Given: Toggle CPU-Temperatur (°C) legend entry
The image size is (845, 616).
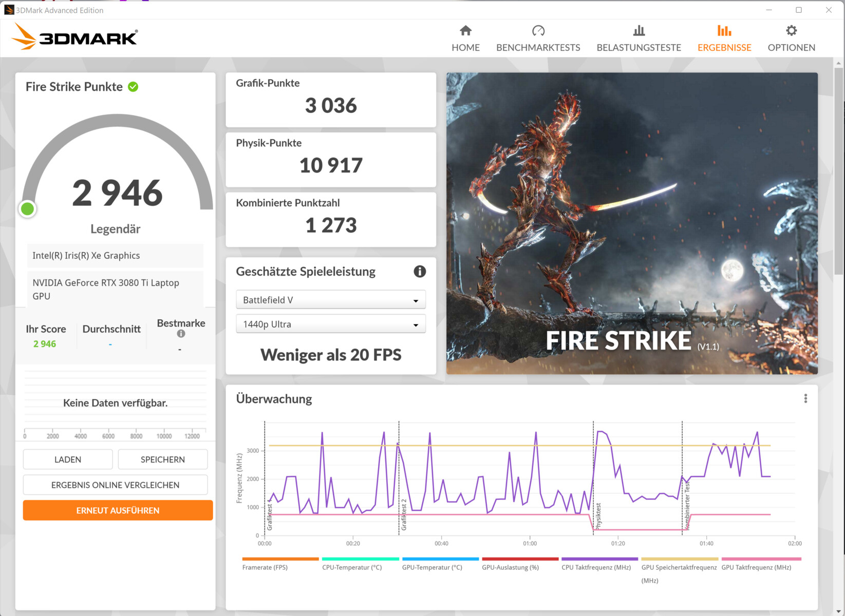Looking at the screenshot, I should pyautogui.click(x=360, y=564).
